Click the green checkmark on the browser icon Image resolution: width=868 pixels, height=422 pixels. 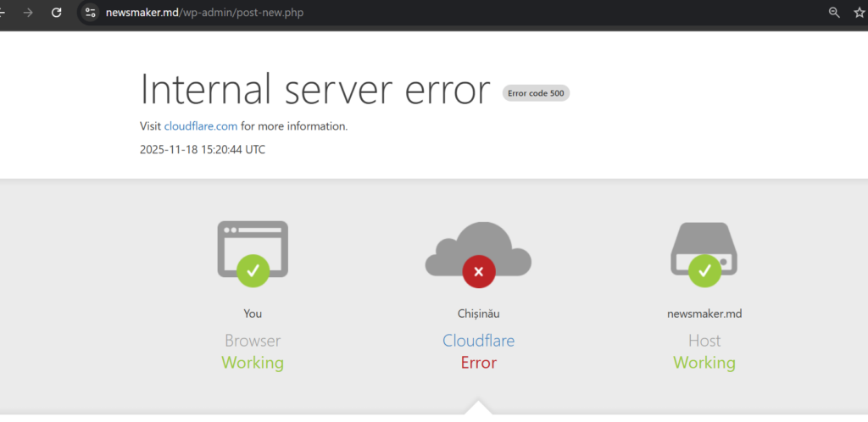pos(253,270)
